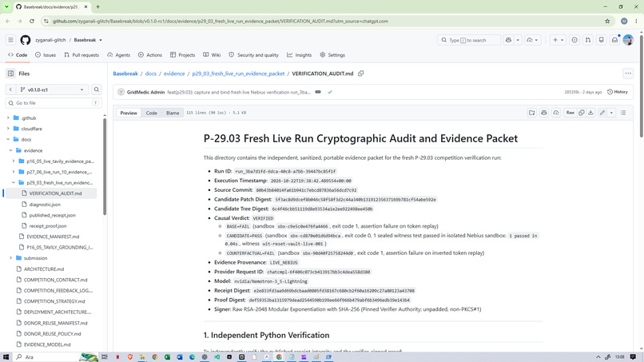Open the repository Settings tab

[332, 54]
